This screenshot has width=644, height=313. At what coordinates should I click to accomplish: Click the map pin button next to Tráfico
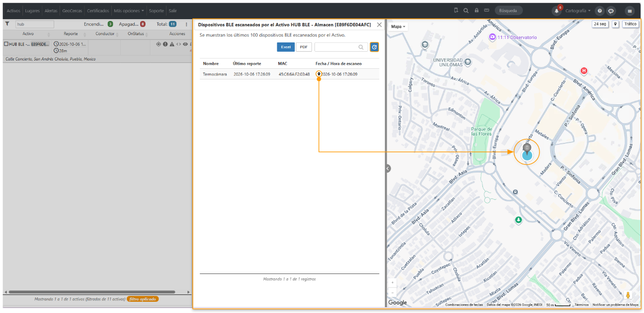pyautogui.click(x=615, y=24)
